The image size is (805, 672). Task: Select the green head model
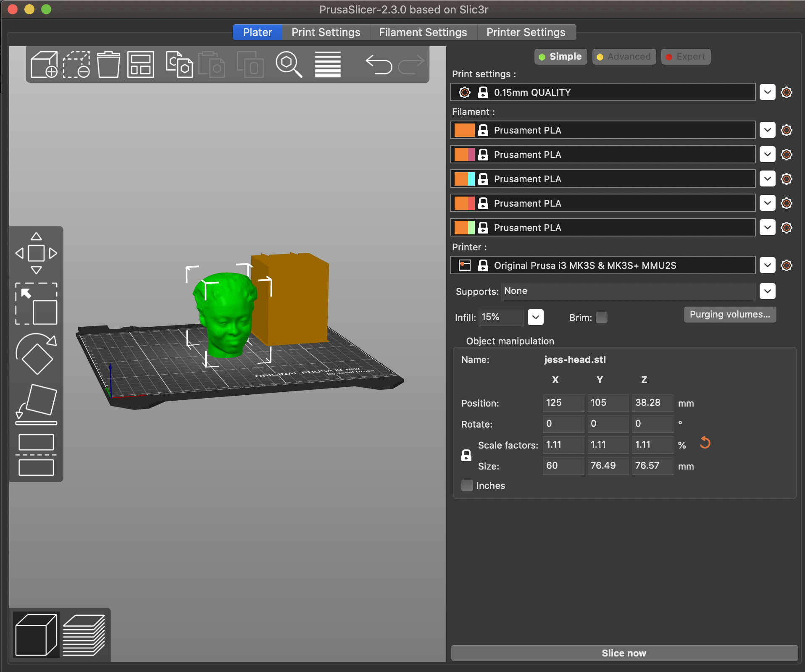click(225, 316)
